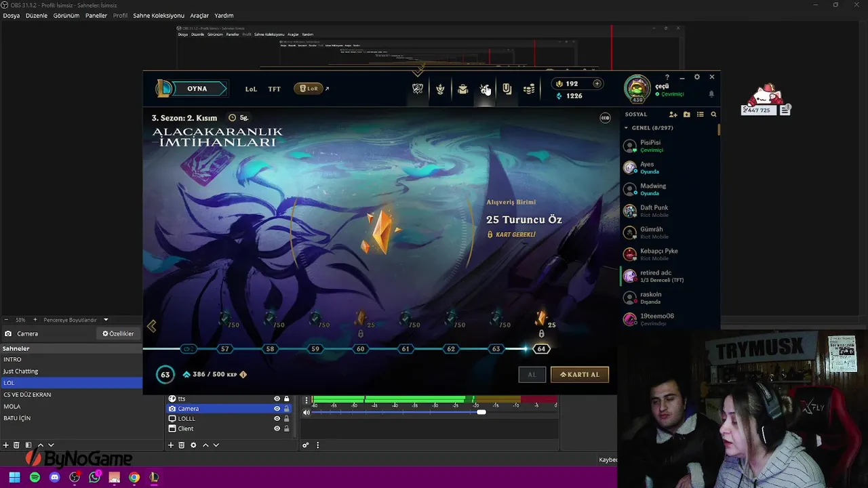Image resolution: width=868 pixels, height=488 pixels.
Task: Open Dosya menu
Action: (x=12, y=16)
